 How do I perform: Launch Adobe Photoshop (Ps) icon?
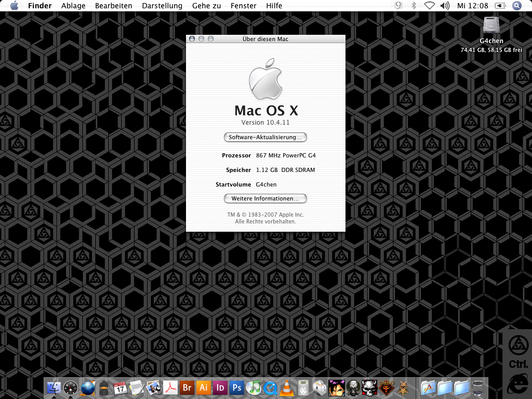[237, 388]
